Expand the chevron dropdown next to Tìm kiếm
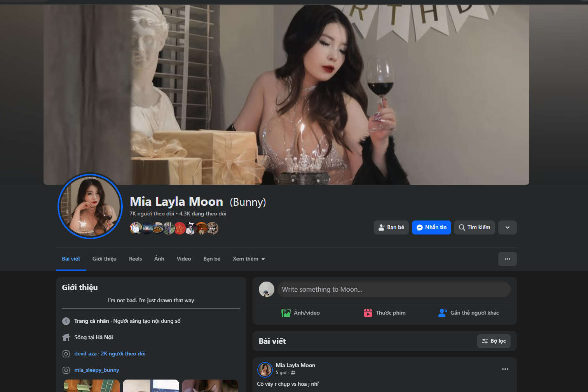 point(507,227)
